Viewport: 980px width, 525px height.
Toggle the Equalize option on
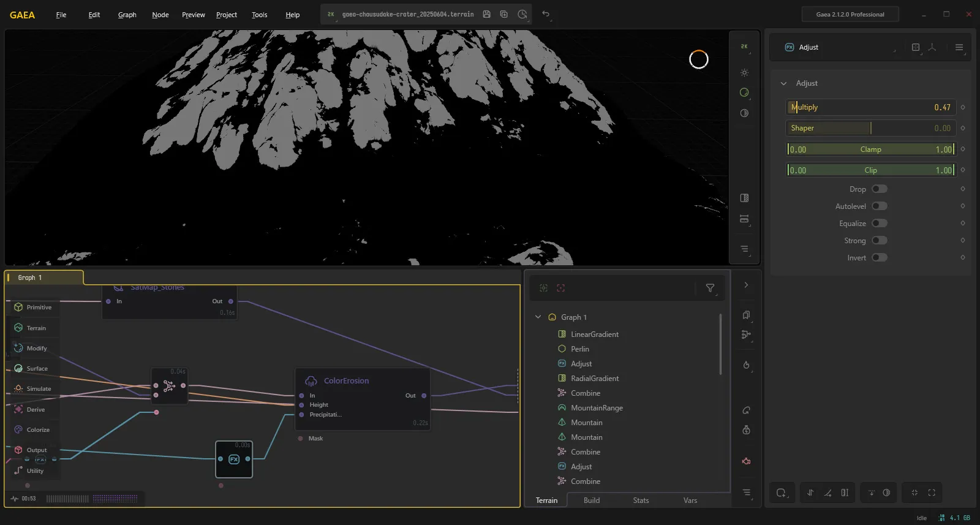880,223
